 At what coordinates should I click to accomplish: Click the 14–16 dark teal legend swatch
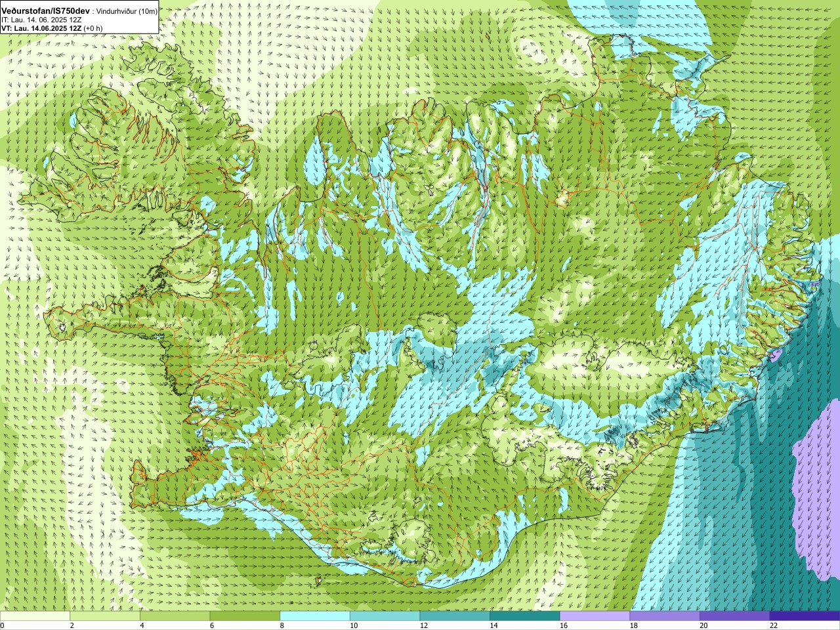pos(525,616)
